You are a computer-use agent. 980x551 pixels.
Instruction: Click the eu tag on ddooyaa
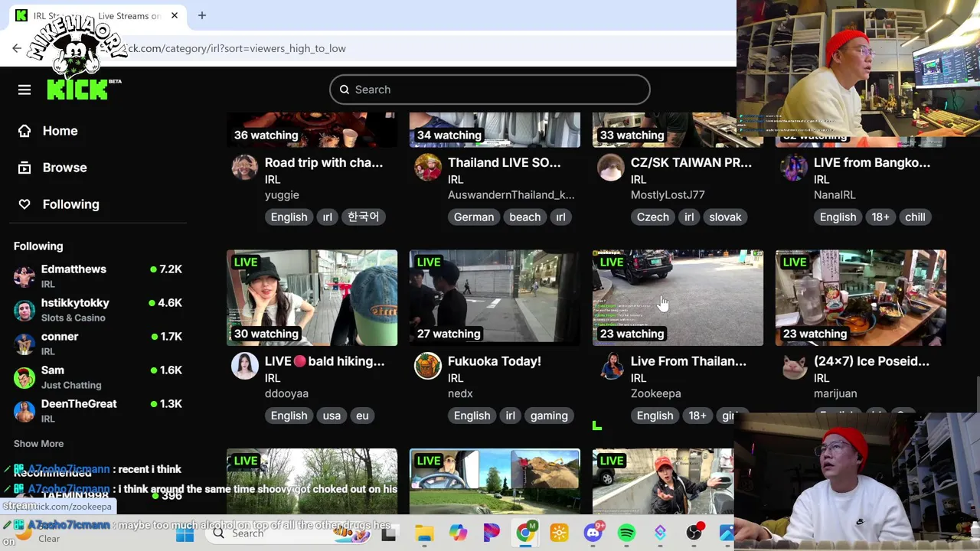(x=362, y=416)
